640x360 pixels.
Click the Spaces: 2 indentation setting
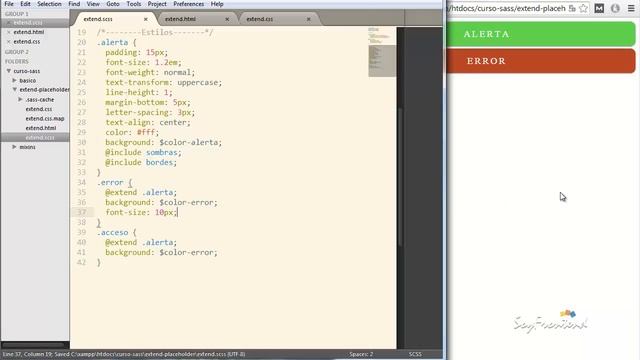point(361,354)
